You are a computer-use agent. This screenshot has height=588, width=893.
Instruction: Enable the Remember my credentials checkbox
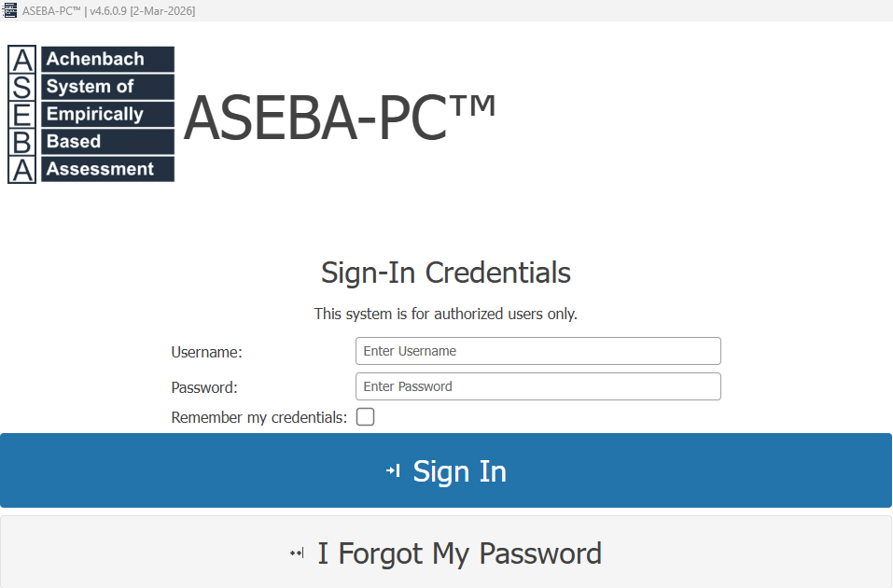tap(366, 417)
